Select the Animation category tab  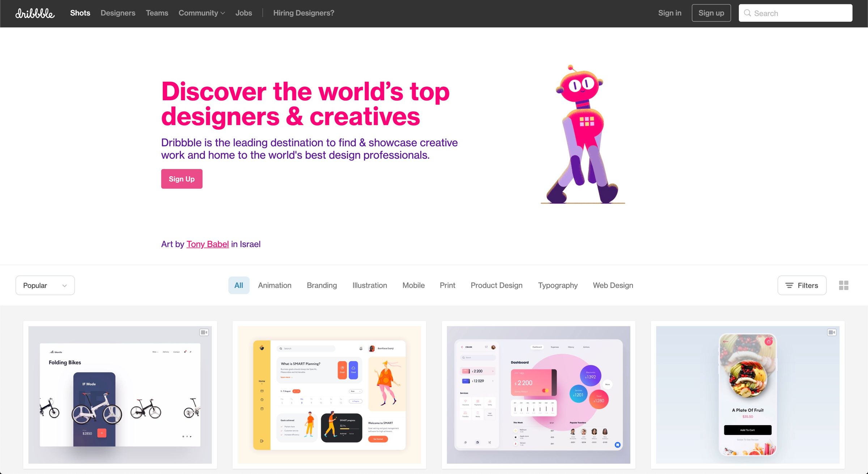coord(274,285)
